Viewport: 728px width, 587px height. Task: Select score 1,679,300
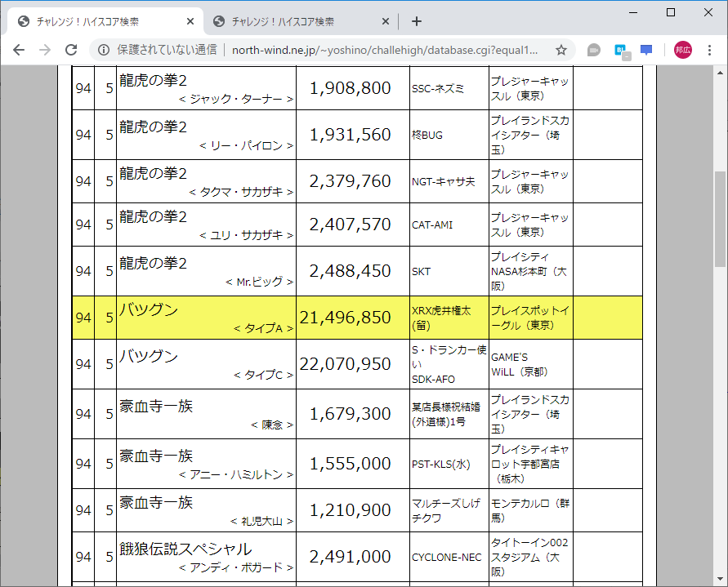point(350,413)
